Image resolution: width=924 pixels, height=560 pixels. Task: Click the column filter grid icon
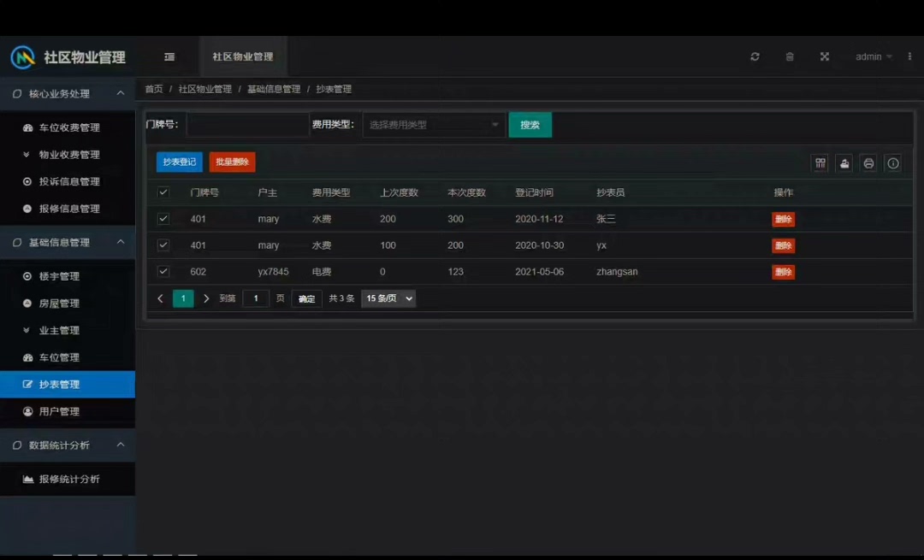[x=820, y=163]
